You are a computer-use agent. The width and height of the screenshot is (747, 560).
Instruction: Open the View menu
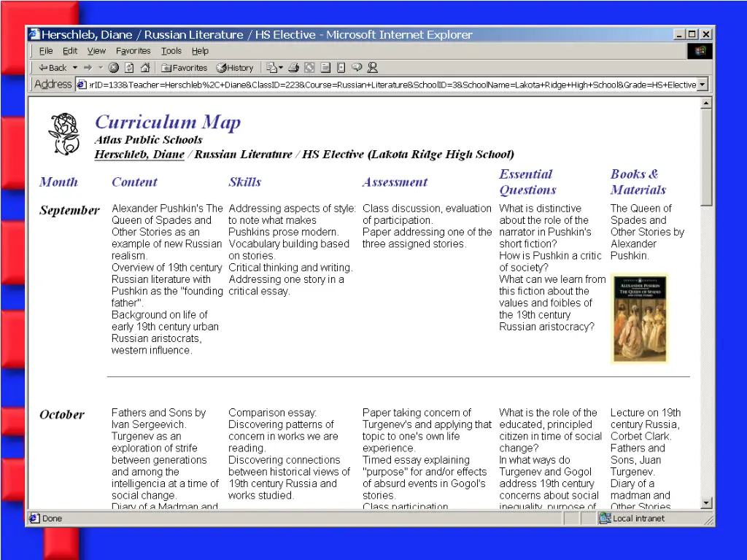(x=96, y=50)
